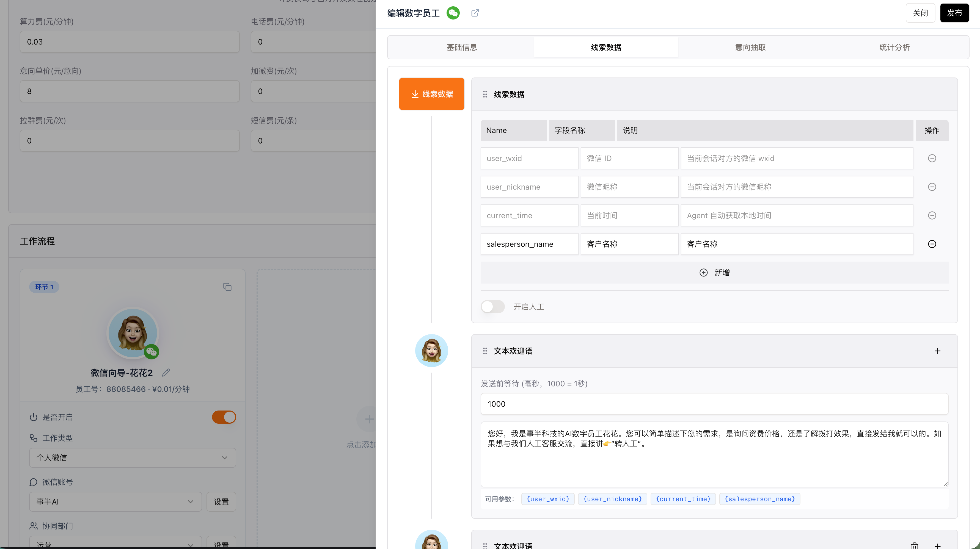Click the 短信费 input field
Viewport: 980px width, 549px height.
[x=313, y=141]
